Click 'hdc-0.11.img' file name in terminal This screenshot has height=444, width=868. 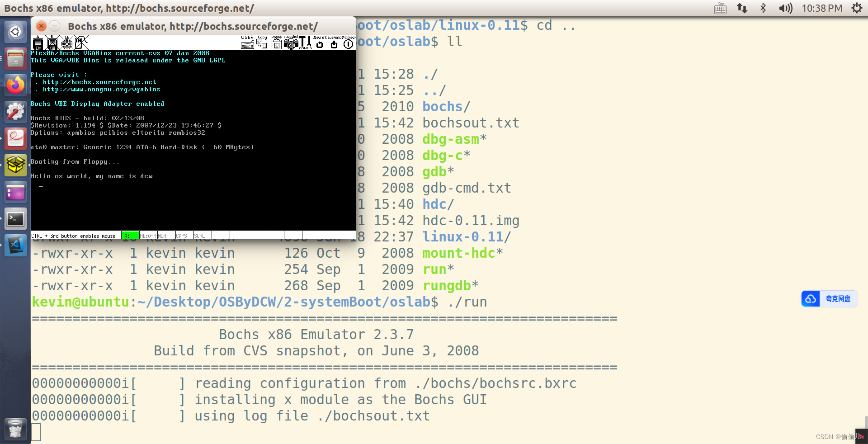coord(471,221)
